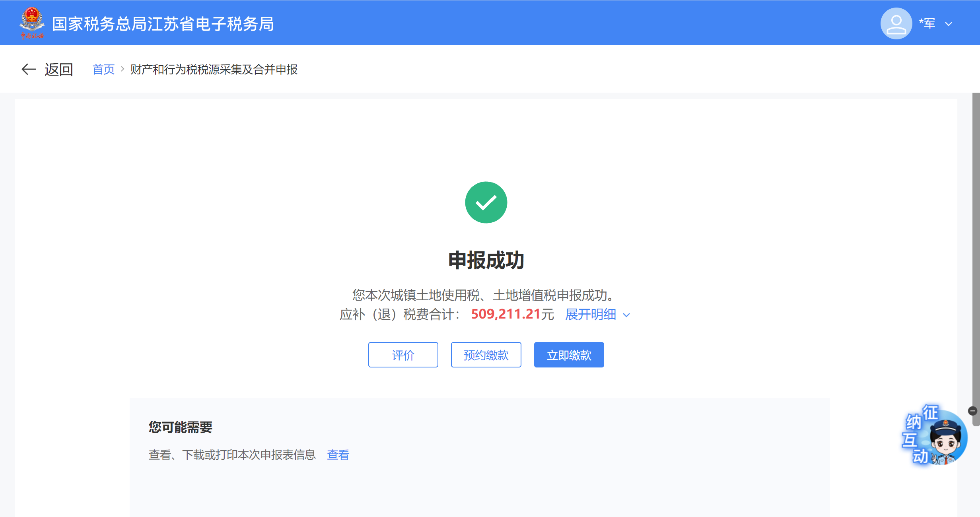Click the 返回 text label
Image resolution: width=980 pixels, height=517 pixels.
(59, 70)
